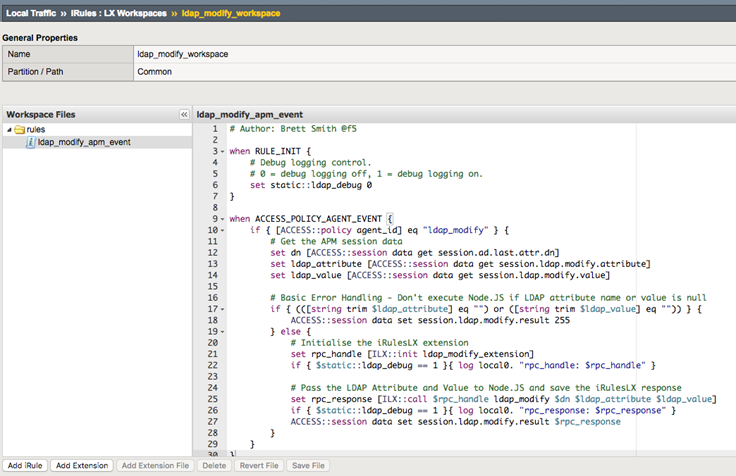Click the rules folder icon
The image size is (736, 476).
pos(19,129)
